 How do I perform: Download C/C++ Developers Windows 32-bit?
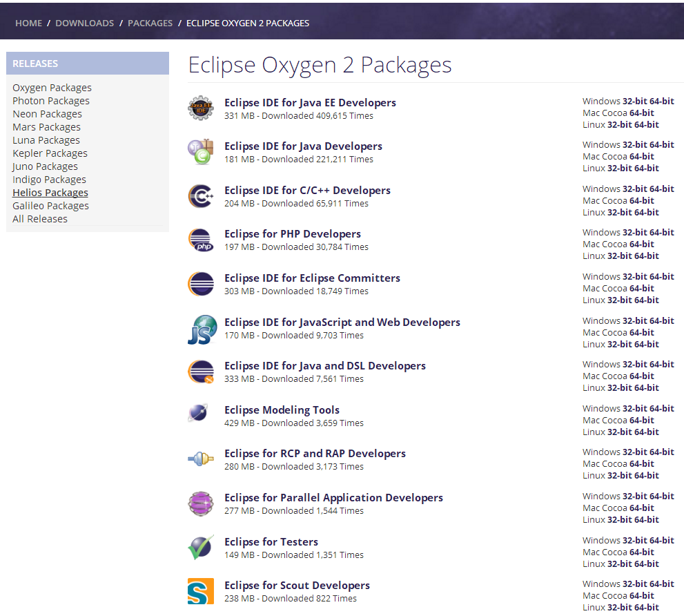[635, 189]
